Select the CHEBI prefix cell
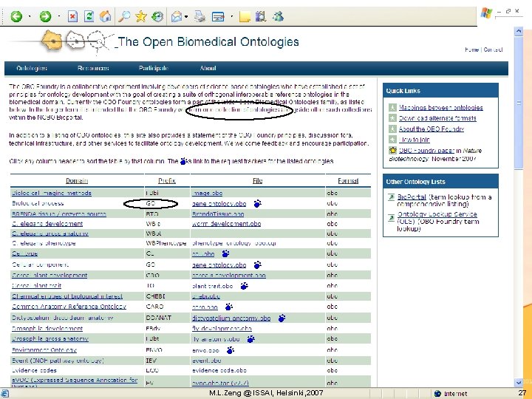The image size is (532, 399). (x=167, y=296)
